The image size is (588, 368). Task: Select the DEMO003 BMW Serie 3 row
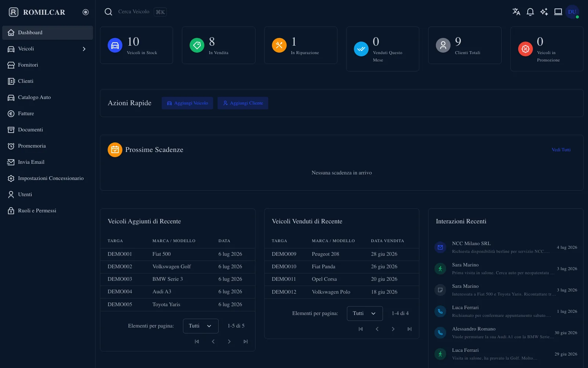point(178,279)
